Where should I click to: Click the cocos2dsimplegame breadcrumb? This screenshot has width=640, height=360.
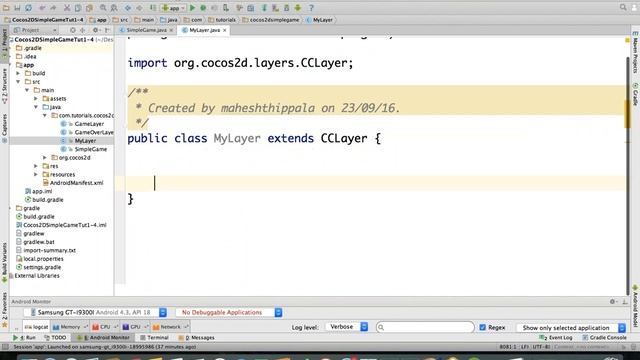[271, 20]
